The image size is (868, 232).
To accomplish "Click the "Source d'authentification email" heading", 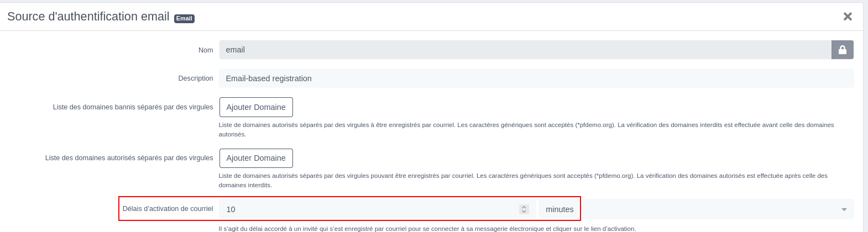I will 88,17.
